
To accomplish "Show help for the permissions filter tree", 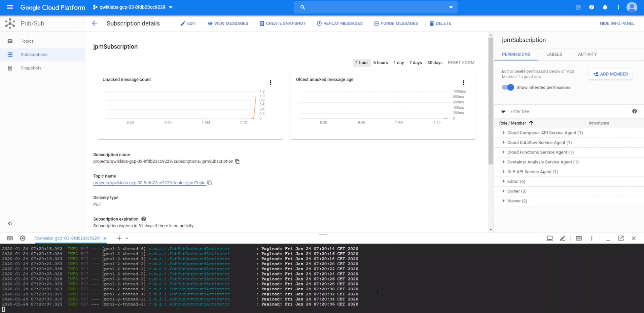I will [x=635, y=111].
